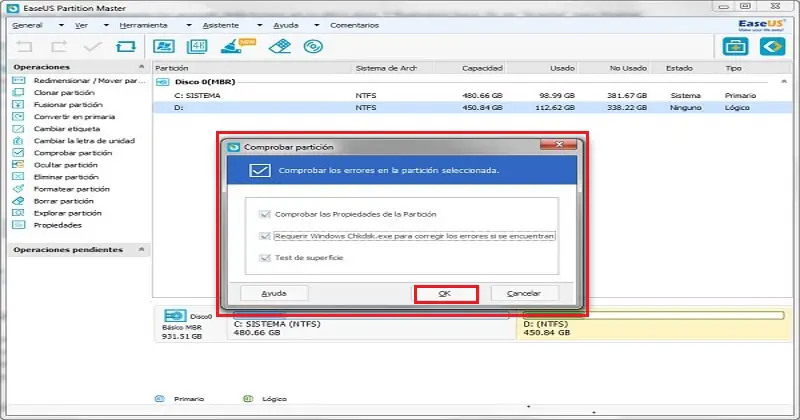
Task: Click the Convertir en primaria icon
Action: 18,116
